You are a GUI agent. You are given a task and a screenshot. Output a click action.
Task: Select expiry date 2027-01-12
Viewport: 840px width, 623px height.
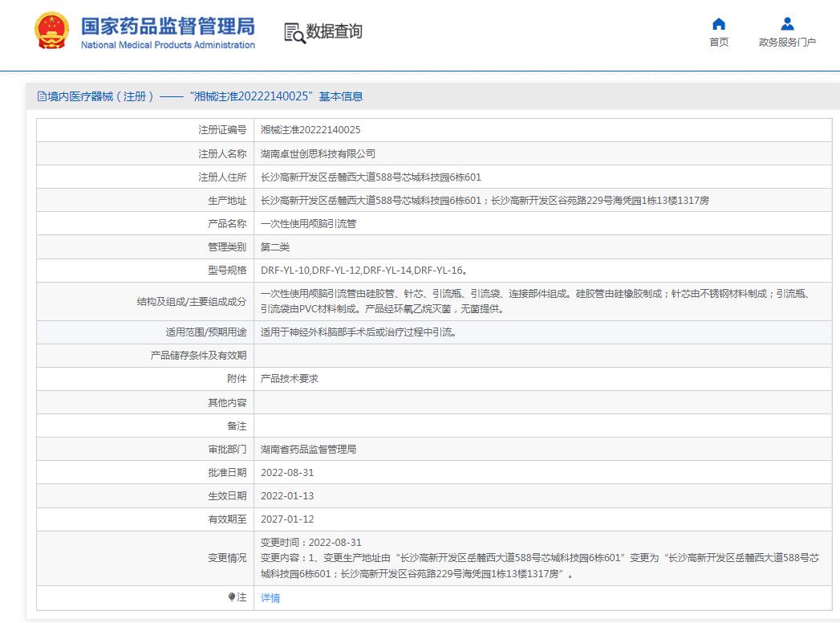tap(287, 519)
